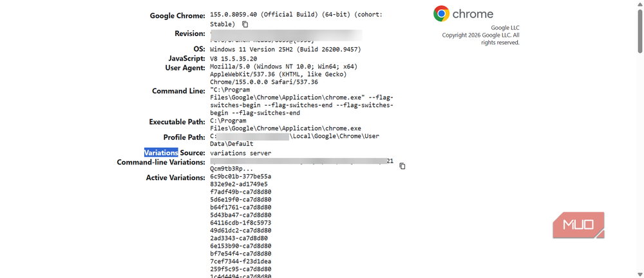Click variation '2ad3343-ca7d8d80'

pyautogui.click(x=239, y=238)
